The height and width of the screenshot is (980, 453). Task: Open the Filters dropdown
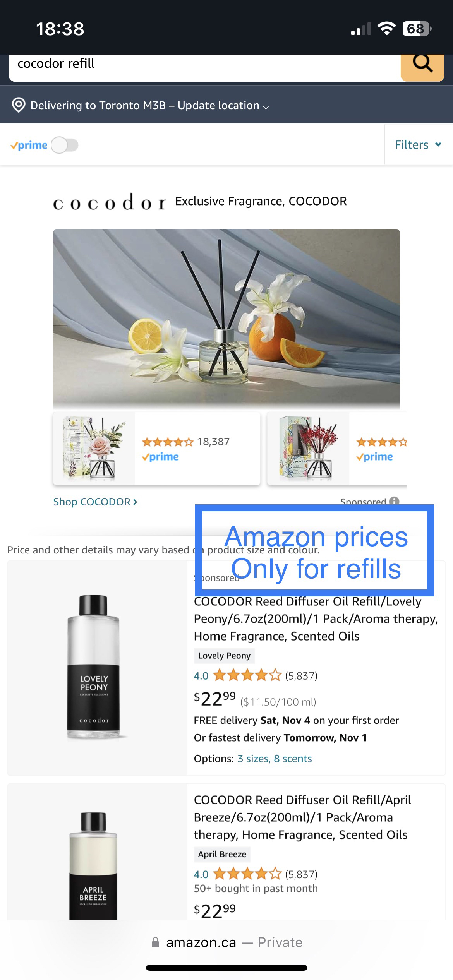tap(418, 145)
